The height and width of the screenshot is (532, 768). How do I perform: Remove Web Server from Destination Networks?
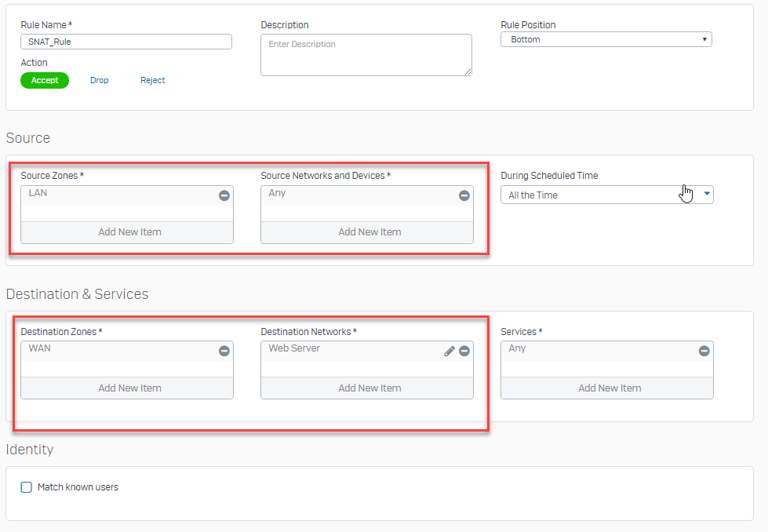[464, 351]
